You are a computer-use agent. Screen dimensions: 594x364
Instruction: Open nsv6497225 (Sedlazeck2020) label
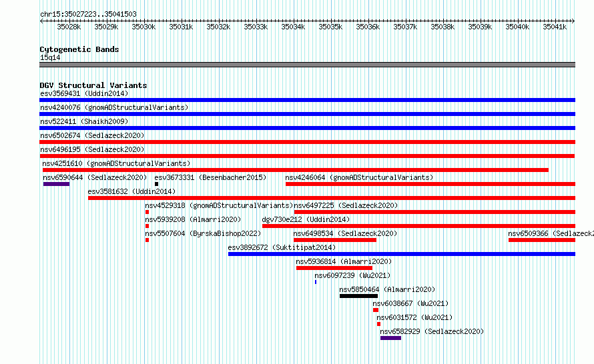click(346, 205)
